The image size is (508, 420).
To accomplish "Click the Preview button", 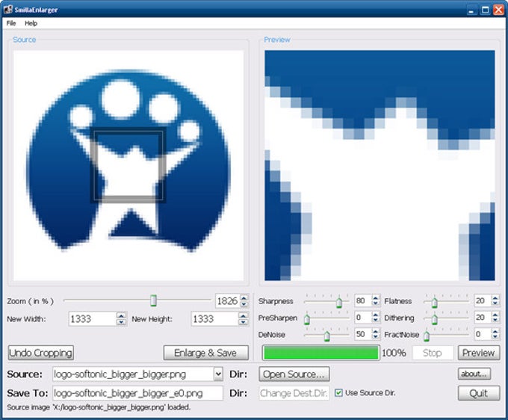I will point(479,353).
